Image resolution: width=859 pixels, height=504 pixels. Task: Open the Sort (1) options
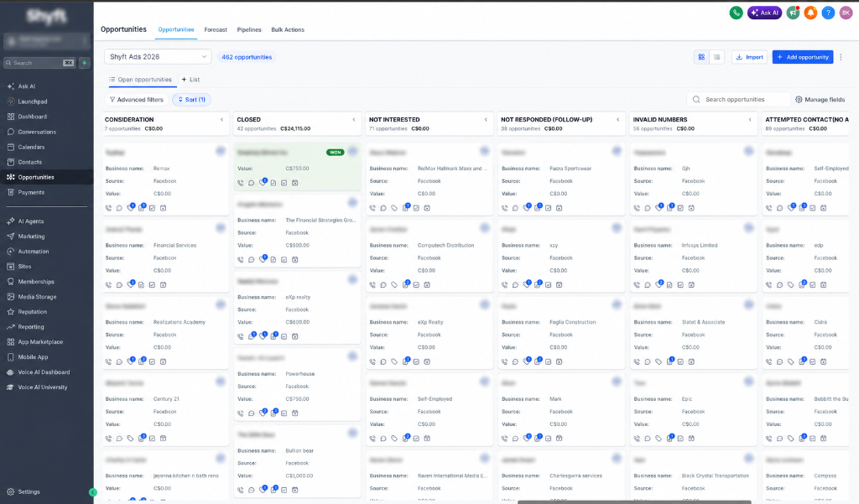192,100
